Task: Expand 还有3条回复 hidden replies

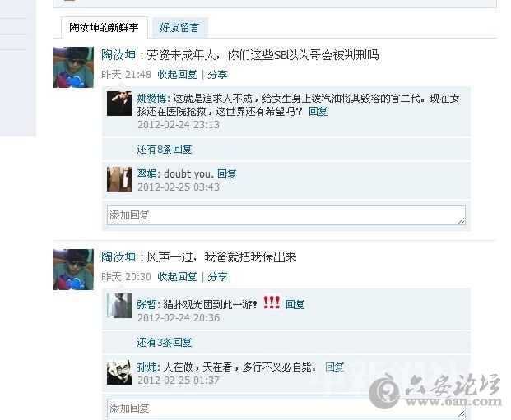Action: click(x=165, y=343)
